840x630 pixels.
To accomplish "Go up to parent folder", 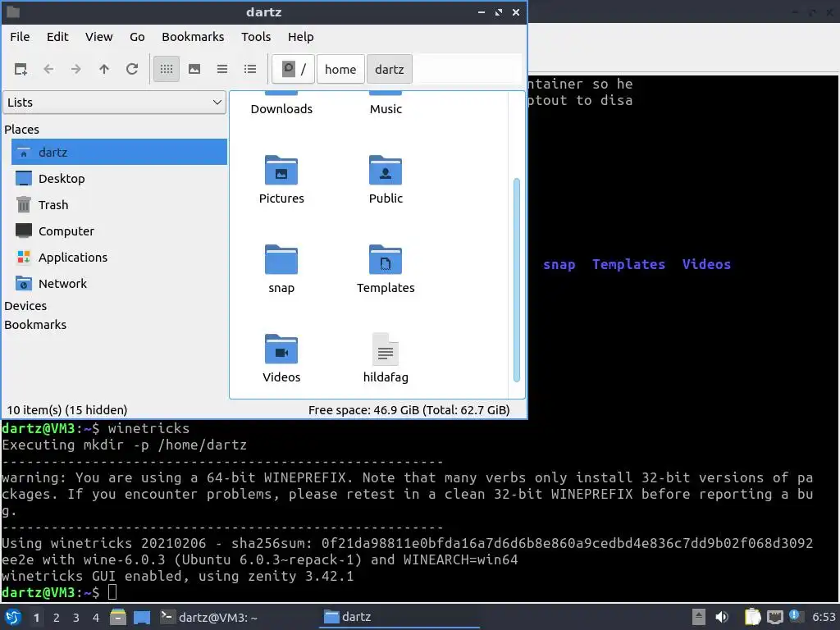I will point(104,69).
